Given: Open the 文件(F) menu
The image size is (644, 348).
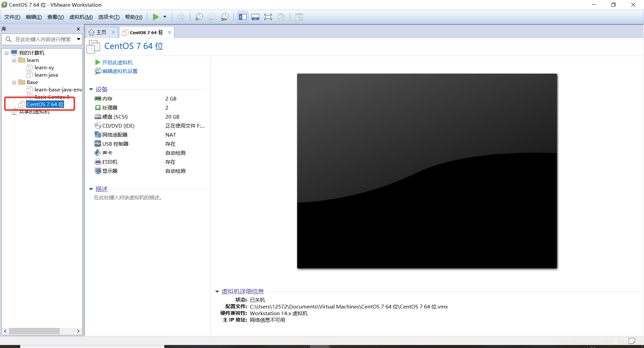Looking at the screenshot, I should 12,17.
